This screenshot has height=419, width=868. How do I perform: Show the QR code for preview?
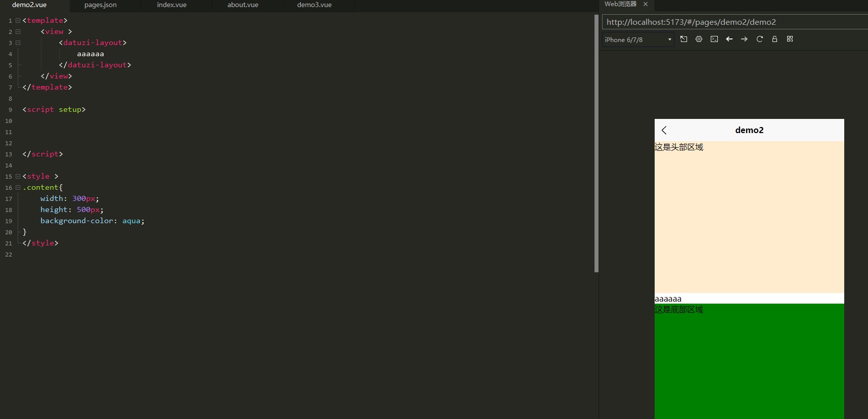790,39
